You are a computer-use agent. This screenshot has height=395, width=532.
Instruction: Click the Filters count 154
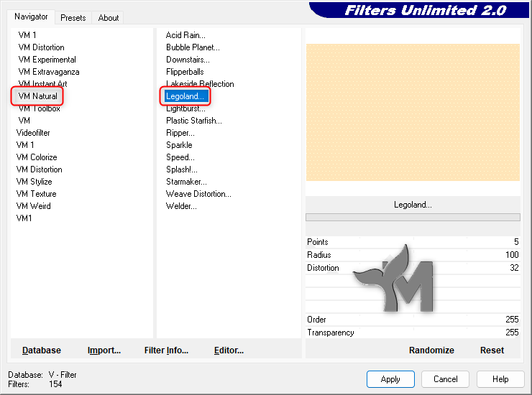[55, 384]
